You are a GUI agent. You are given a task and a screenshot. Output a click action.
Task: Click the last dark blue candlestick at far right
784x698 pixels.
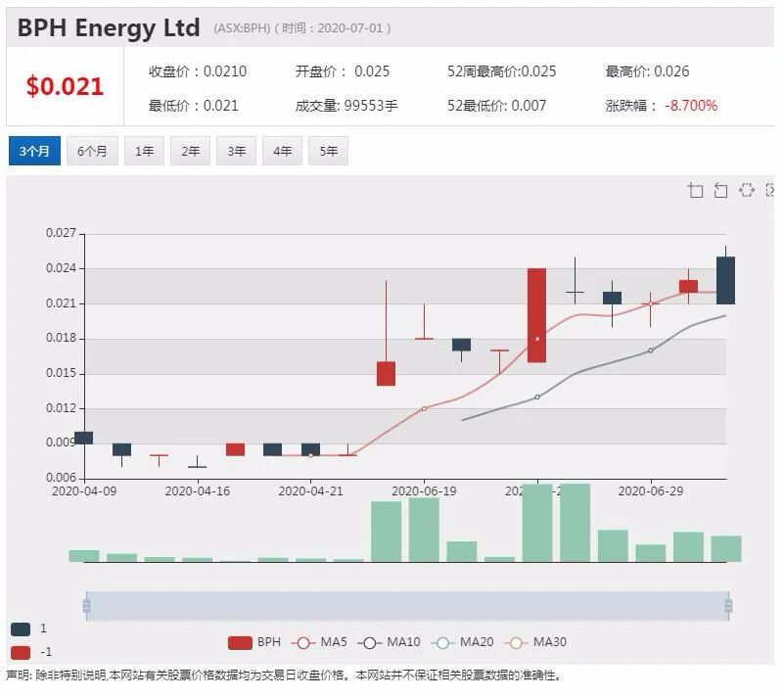coord(725,280)
